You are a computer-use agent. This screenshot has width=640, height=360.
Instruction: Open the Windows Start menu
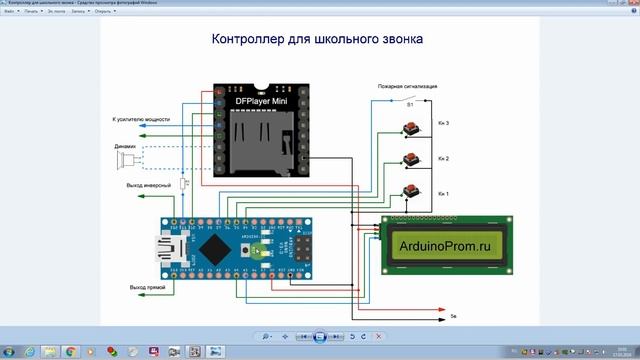pos(8,351)
